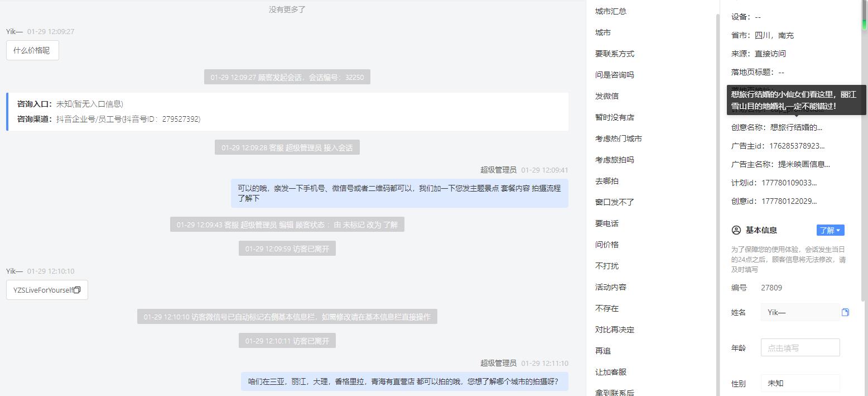
Task: Select quick reply 城市汇总
Action: pyautogui.click(x=610, y=11)
